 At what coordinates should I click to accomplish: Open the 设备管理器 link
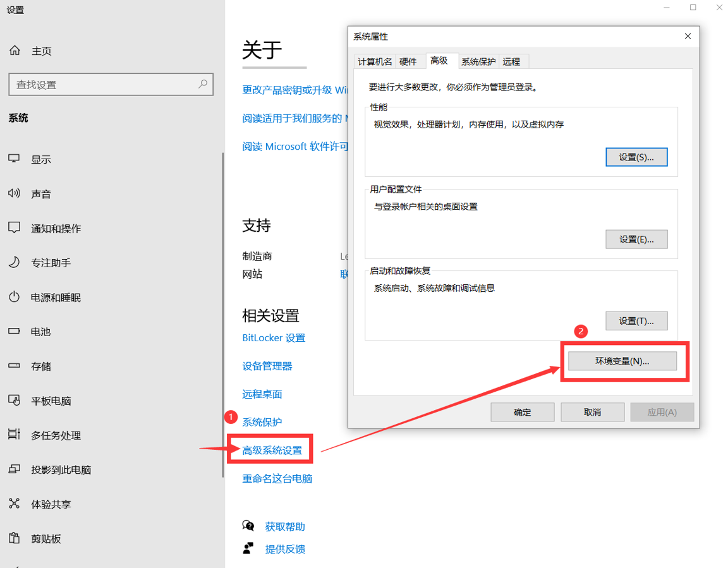click(x=267, y=366)
